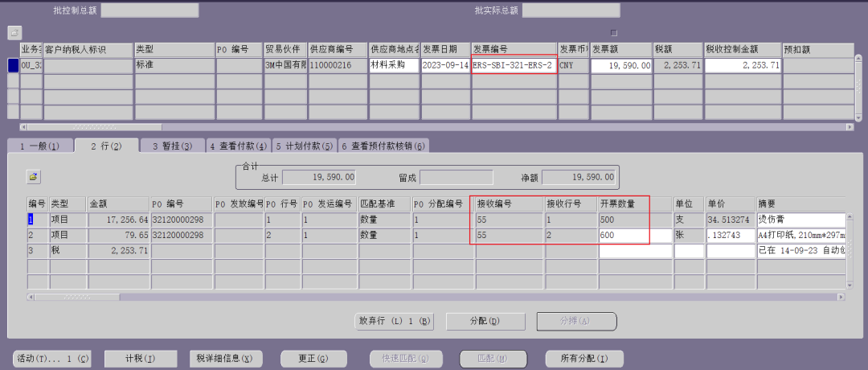Open 所有分配(I)

pos(584,359)
